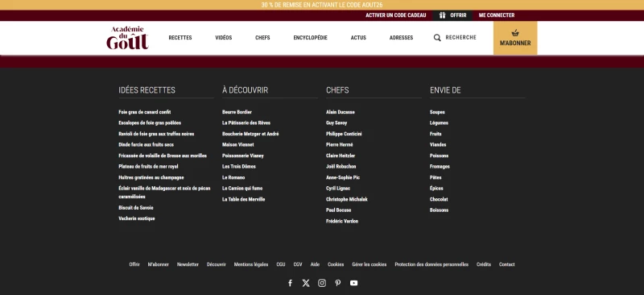The height and width of the screenshot is (295, 644).
Task: Open Biscuit de Savoie recipe
Action: 136,208
